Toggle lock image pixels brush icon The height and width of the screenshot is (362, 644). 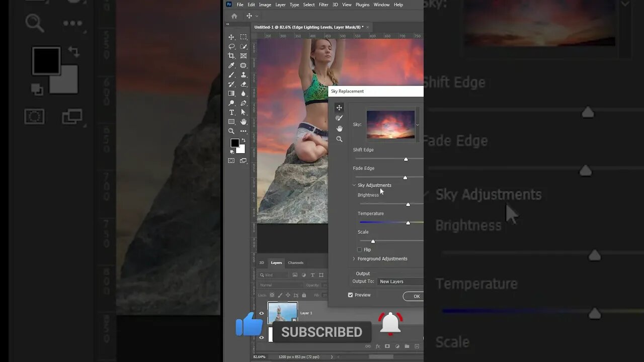coord(280,295)
